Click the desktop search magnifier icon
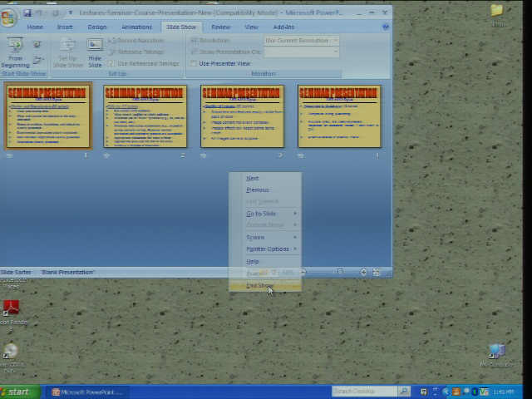Screen dimensions: 532x399 [404, 392]
